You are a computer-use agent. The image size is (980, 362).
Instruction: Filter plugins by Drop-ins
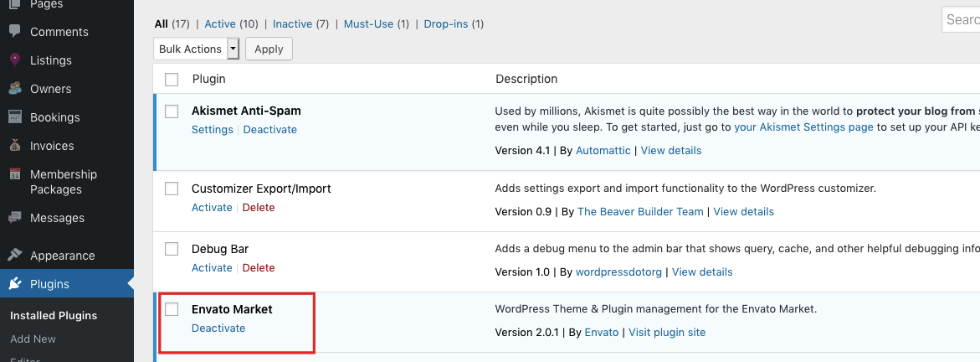tap(445, 23)
